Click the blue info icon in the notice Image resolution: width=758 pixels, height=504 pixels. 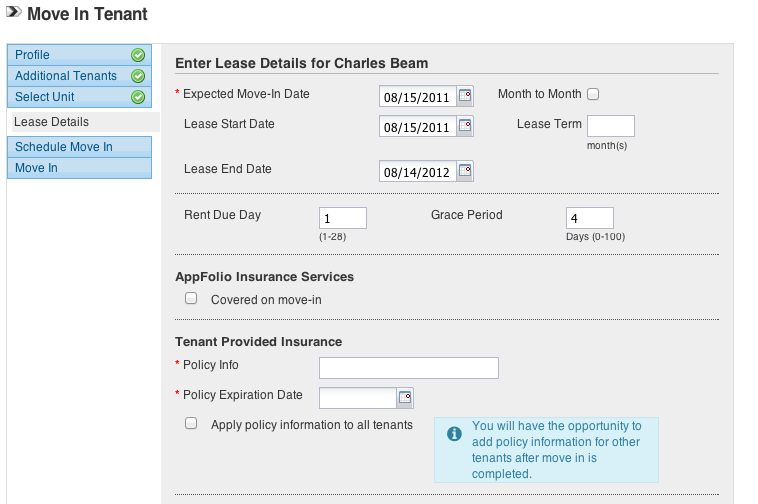click(x=454, y=434)
